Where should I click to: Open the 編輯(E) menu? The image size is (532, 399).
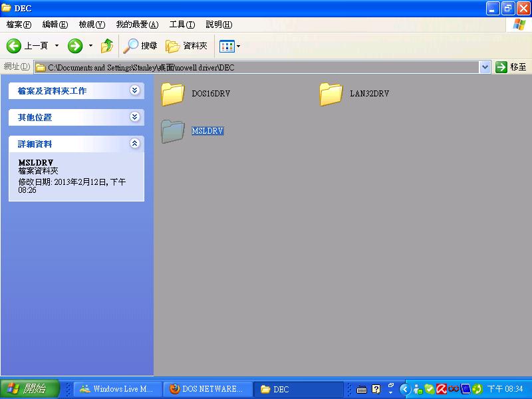coord(55,25)
